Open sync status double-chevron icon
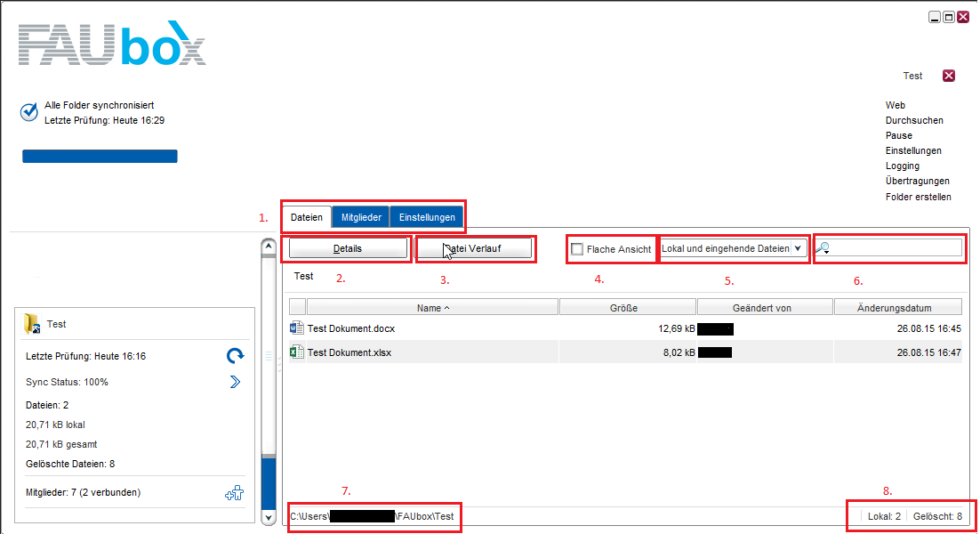The image size is (980, 534). [235, 382]
